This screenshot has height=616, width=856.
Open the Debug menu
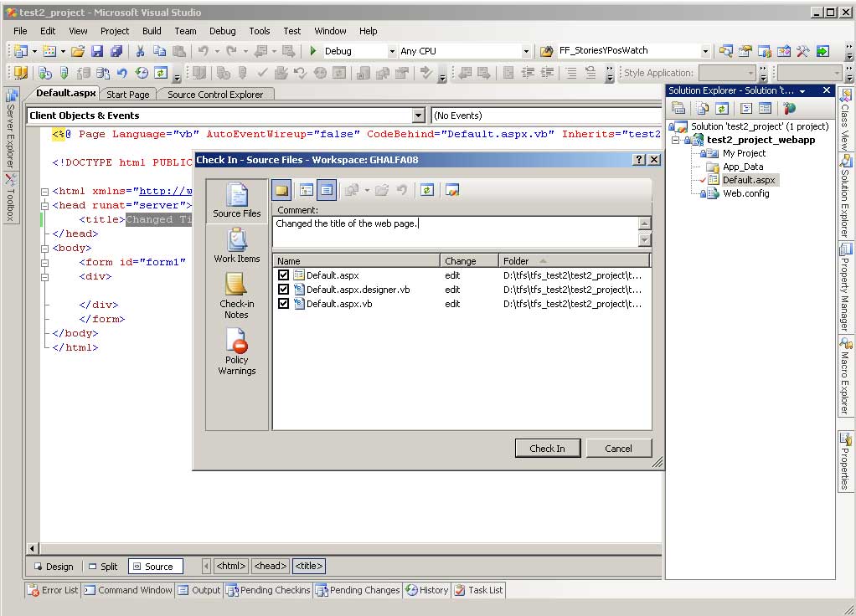pos(222,31)
